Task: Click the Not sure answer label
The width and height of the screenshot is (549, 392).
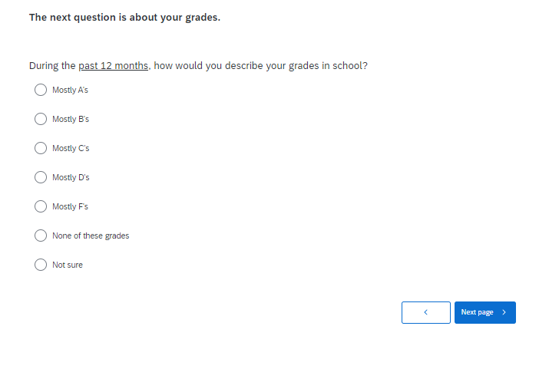Action: point(68,265)
